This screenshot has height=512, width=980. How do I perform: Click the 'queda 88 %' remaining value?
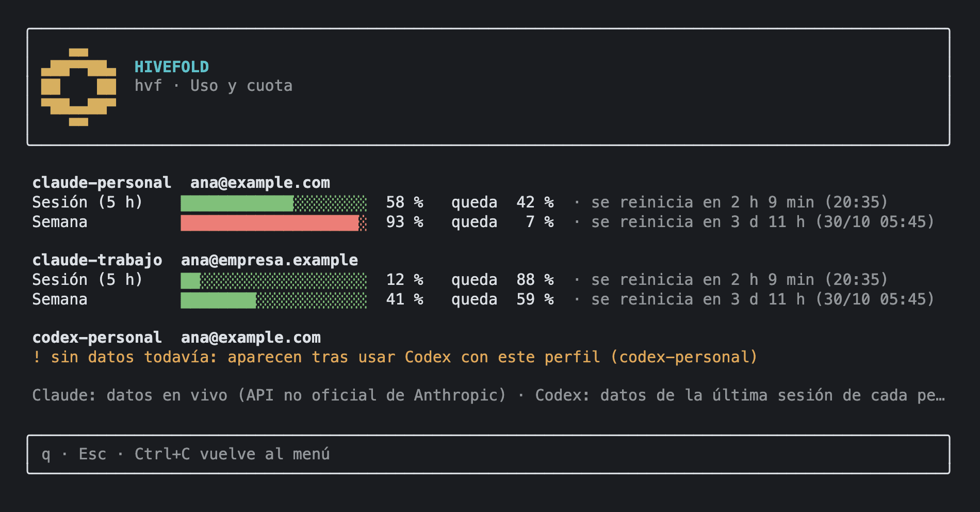[503, 280]
